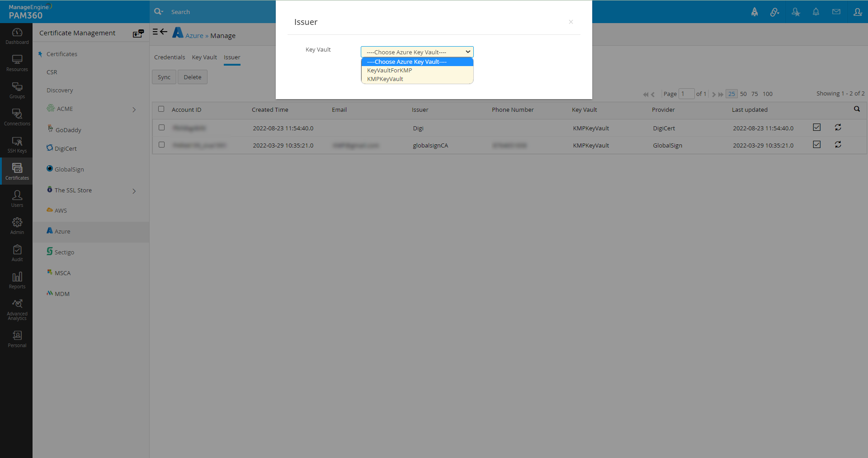Click the notifications bell icon

pyautogui.click(x=816, y=12)
